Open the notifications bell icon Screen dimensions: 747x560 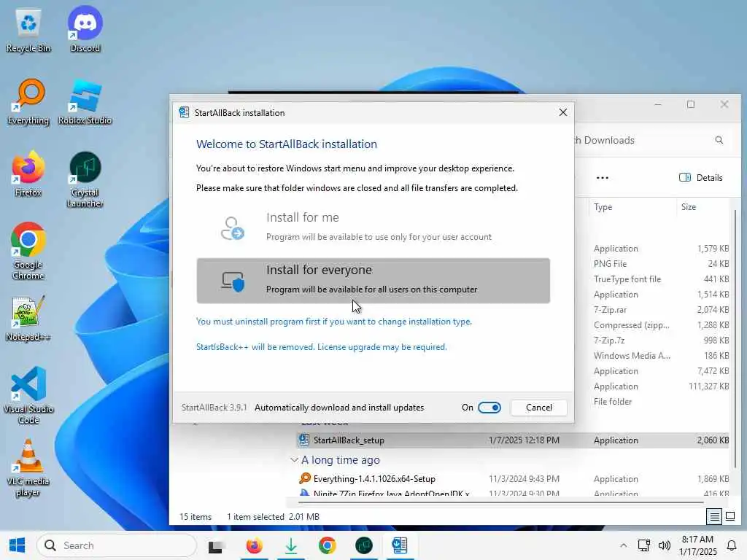(x=731, y=545)
